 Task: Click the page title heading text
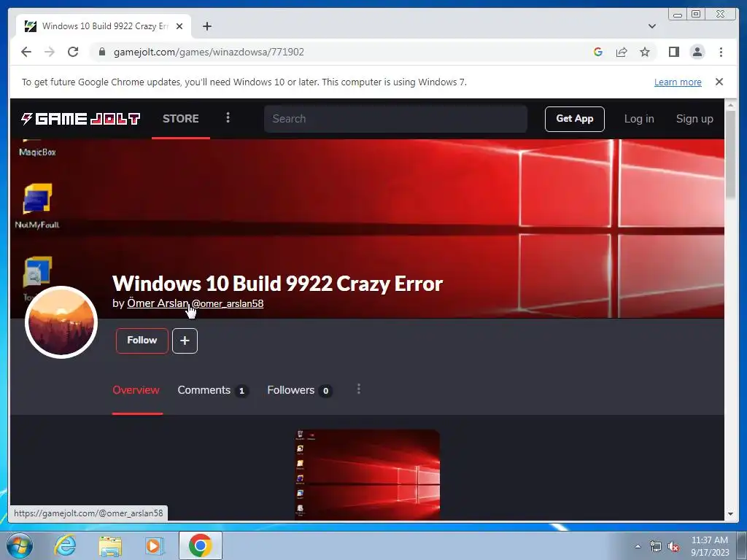[x=278, y=284]
